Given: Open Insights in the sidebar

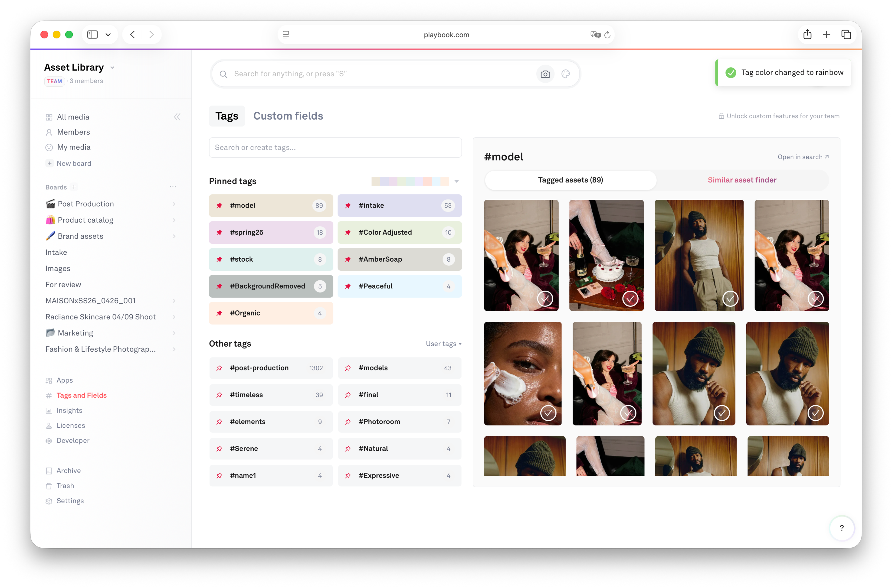Looking at the screenshot, I should point(69,410).
